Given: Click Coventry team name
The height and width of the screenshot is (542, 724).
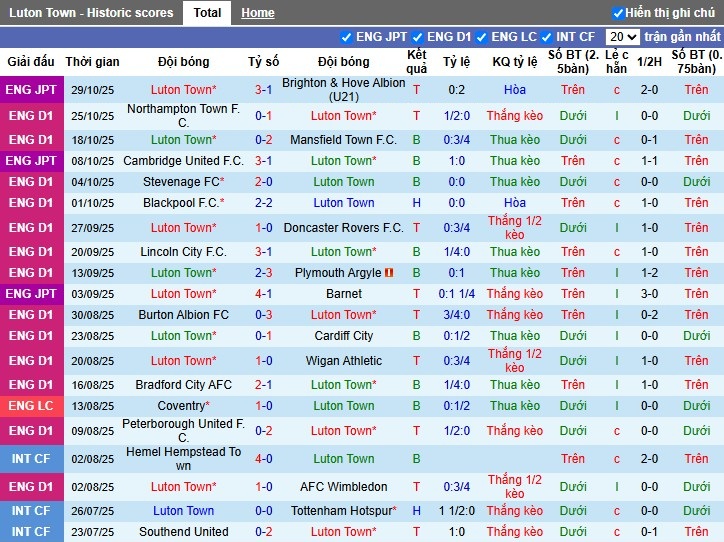Looking at the screenshot, I should pos(181,406).
